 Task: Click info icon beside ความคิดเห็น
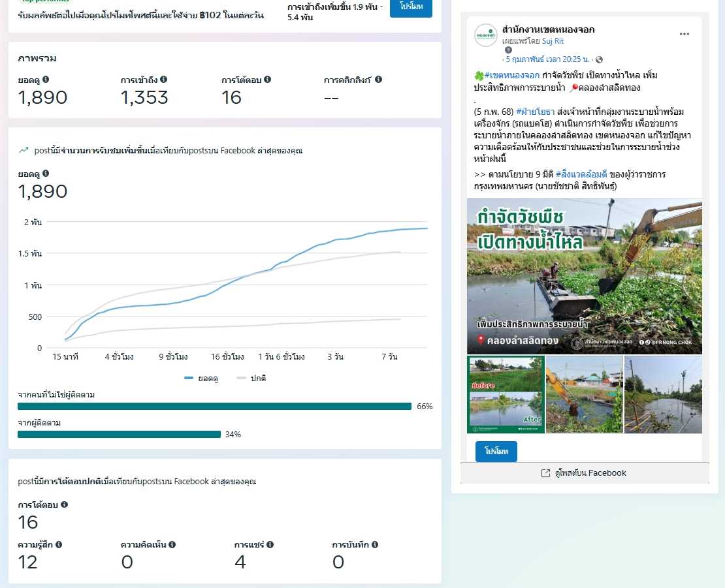pos(172,544)
